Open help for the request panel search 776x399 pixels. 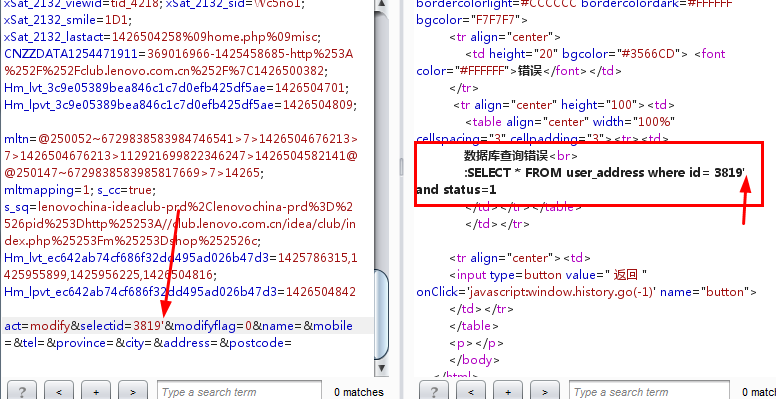[x=22, y=392]
